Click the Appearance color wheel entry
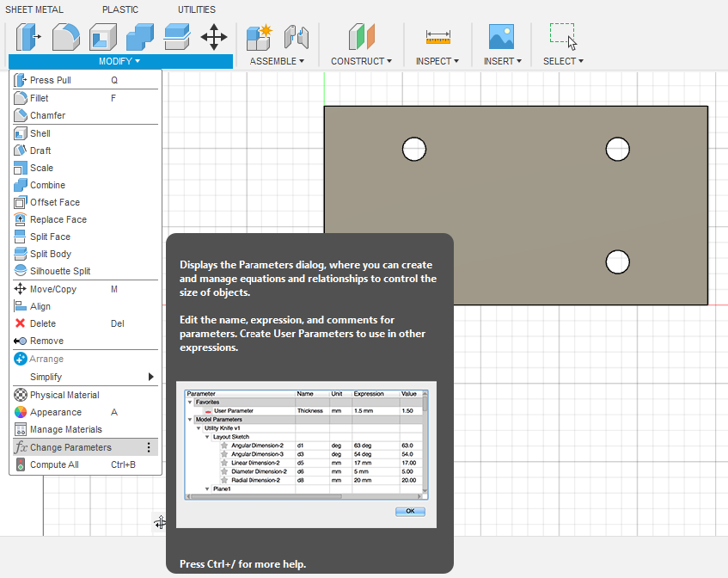728x578 pixels. tap(56, 412)
